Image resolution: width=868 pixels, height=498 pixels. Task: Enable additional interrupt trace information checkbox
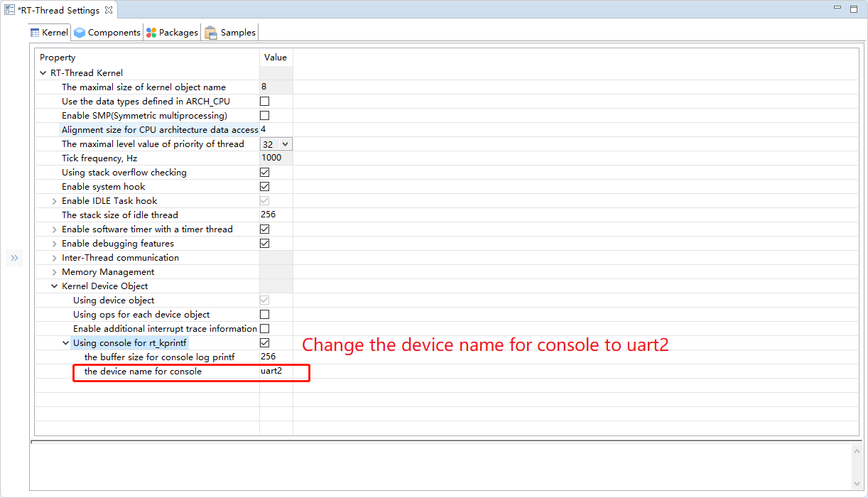[x=264, y=329]
